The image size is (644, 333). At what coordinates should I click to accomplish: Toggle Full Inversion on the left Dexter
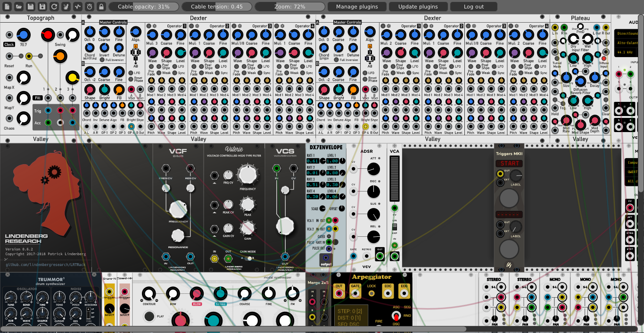[102, 60]
